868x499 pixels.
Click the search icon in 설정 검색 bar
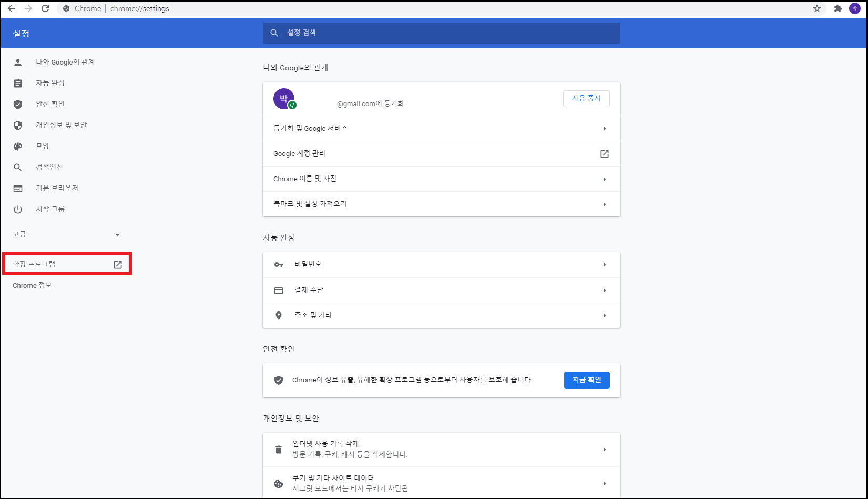274,33
